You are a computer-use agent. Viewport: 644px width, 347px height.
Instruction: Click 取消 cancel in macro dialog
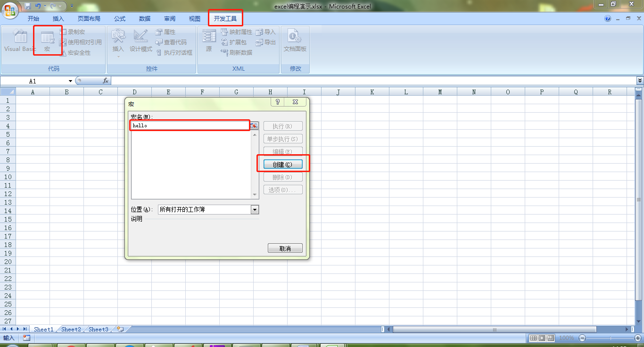285,248
